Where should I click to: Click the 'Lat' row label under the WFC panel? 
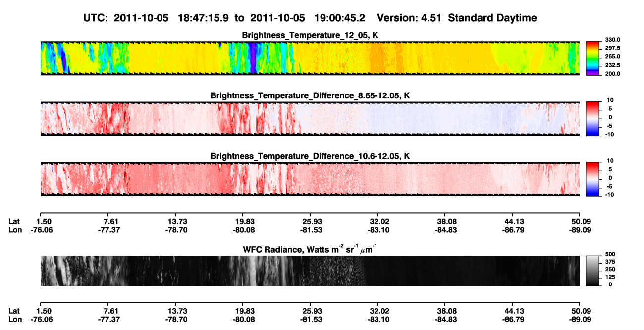point(14,311)
